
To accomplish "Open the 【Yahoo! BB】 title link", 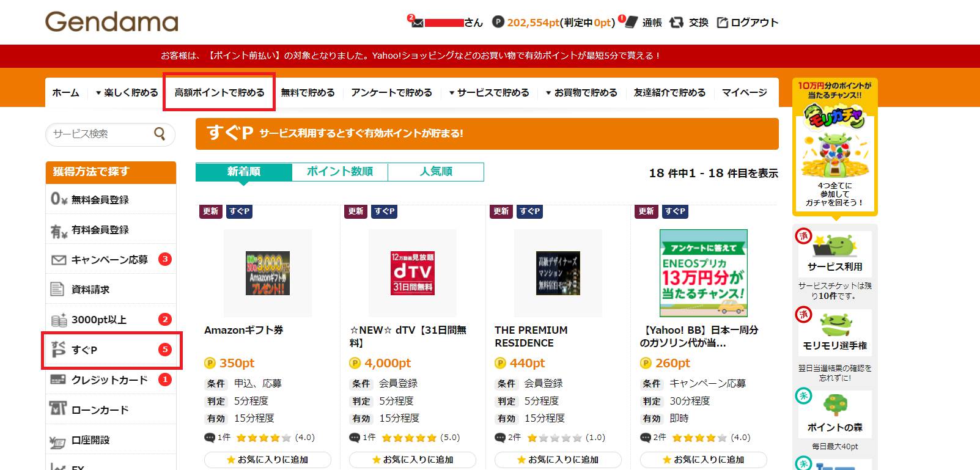I will tap(699, 337).
